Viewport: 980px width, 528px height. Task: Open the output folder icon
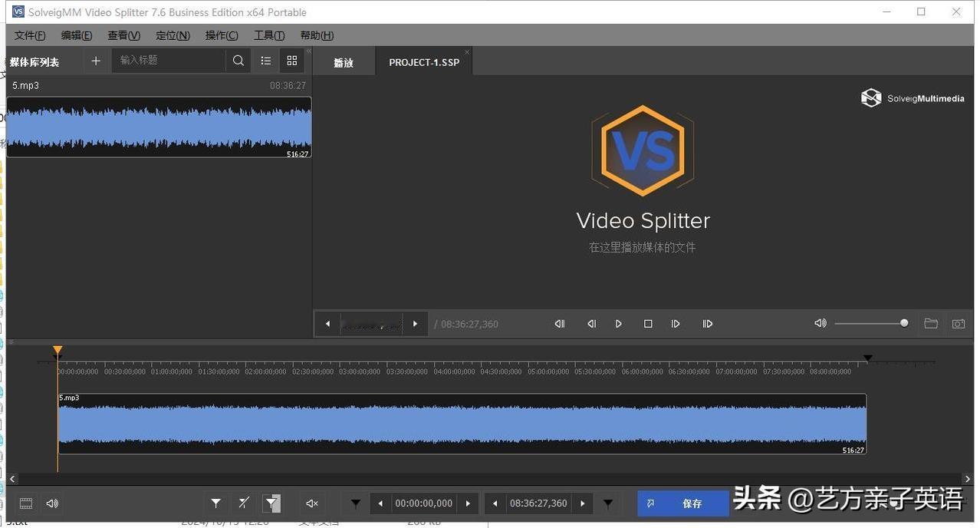click(x=931, y=324)
